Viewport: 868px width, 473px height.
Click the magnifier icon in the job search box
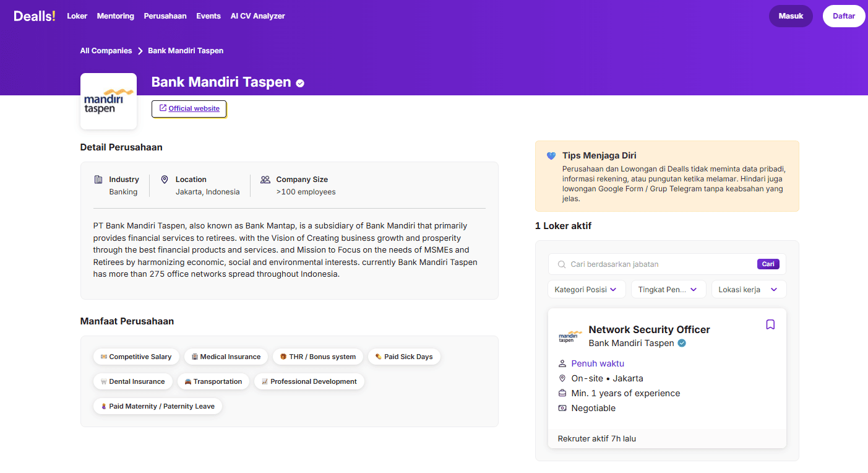pyautogui.click(x=562, y=264)
